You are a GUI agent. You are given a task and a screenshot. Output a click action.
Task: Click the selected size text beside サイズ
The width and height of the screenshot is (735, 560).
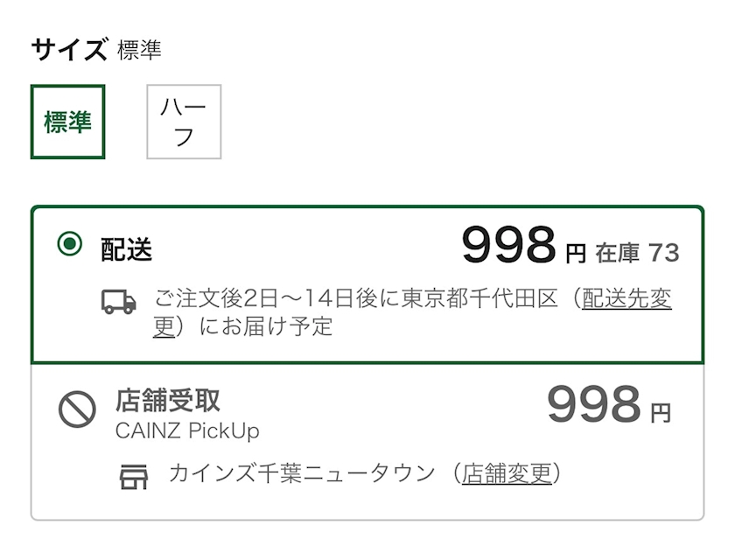[139, 50]
